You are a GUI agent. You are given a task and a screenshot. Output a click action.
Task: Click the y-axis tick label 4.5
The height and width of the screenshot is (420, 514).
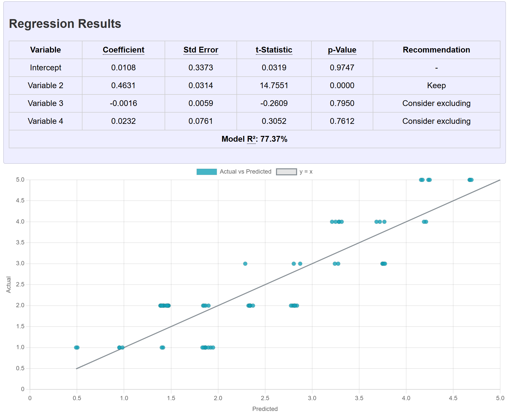point(20,200)
